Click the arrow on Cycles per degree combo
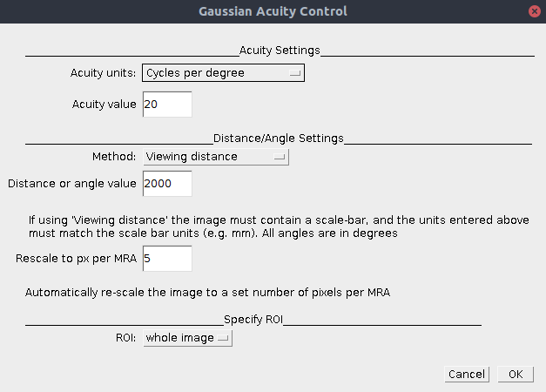 pyautogui.click(x=295, y=73)
